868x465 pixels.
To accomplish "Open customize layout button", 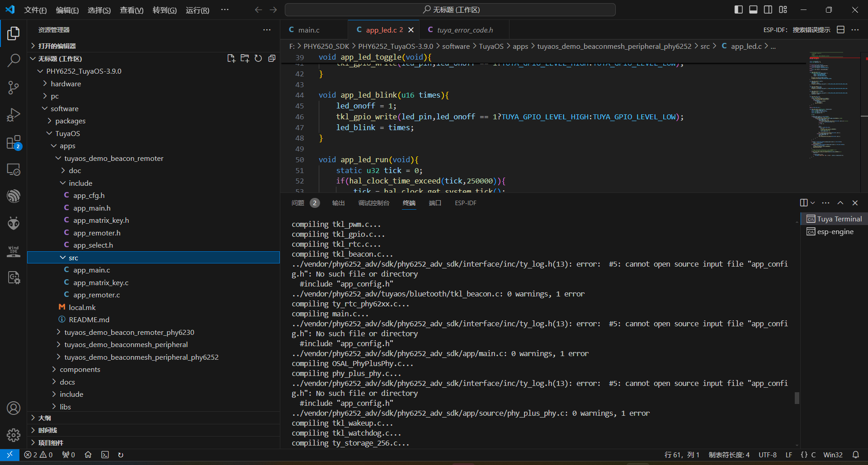I will coord(783,9).
